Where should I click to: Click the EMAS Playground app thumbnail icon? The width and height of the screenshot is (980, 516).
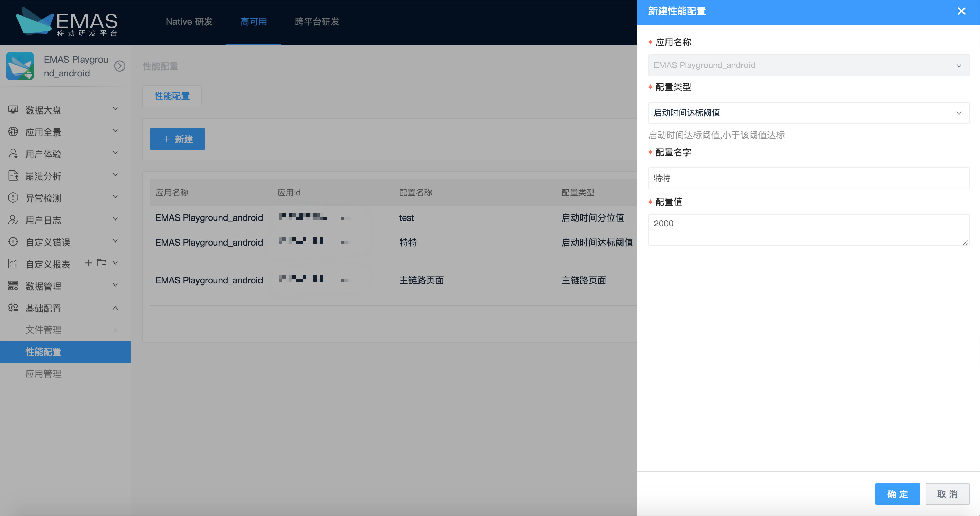point(20,66)
